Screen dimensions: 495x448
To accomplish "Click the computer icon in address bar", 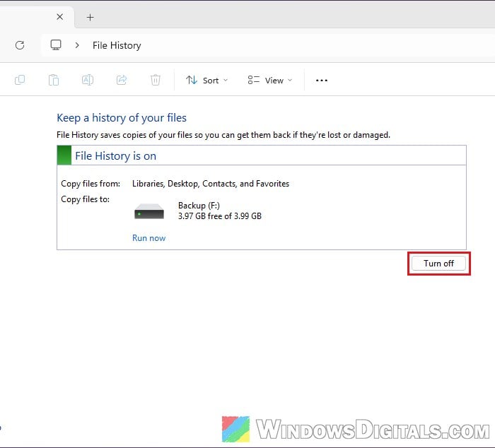I will (x=56, y=45).
